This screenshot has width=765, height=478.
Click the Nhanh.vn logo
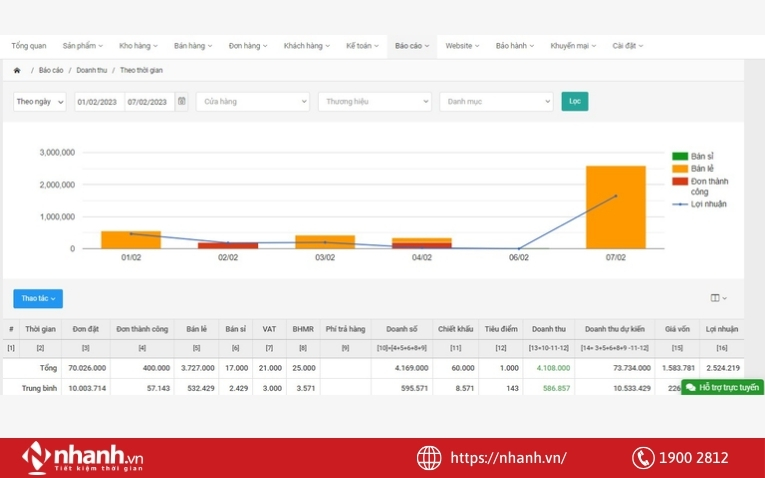pos(83,458)
